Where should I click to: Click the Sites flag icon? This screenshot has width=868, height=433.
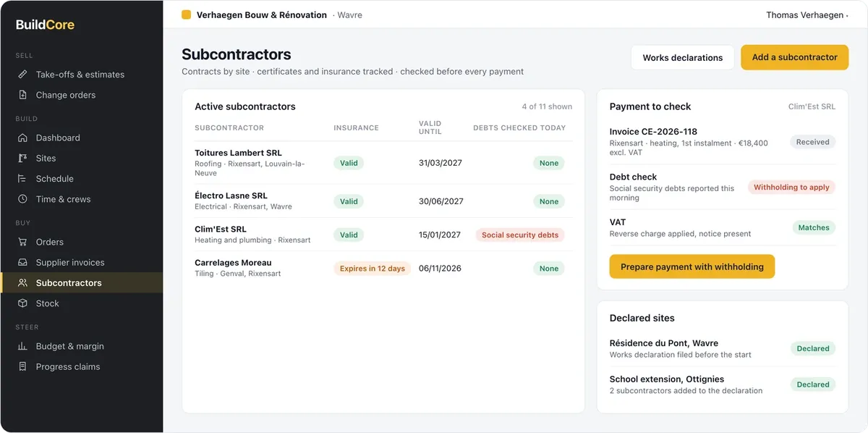pyautogui.click(x=22, y=158)
